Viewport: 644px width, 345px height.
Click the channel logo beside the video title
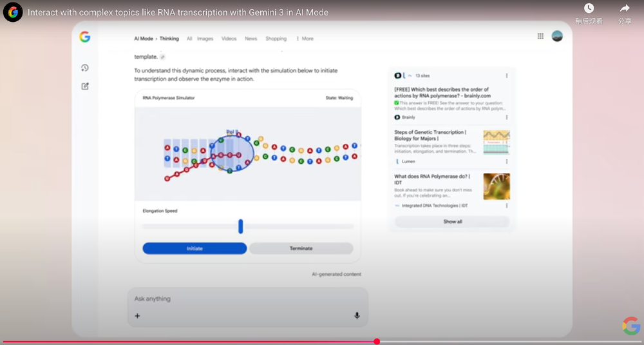(x=13, y=12)
